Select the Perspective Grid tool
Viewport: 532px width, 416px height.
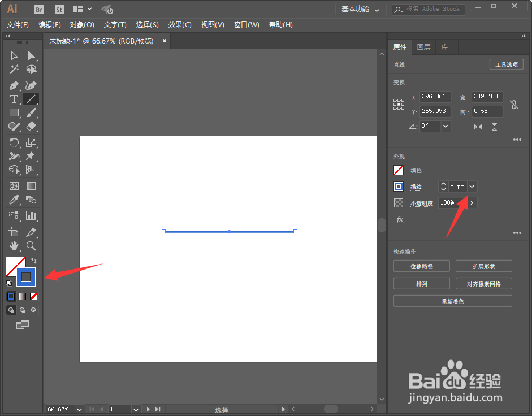[x=31, y=170]
